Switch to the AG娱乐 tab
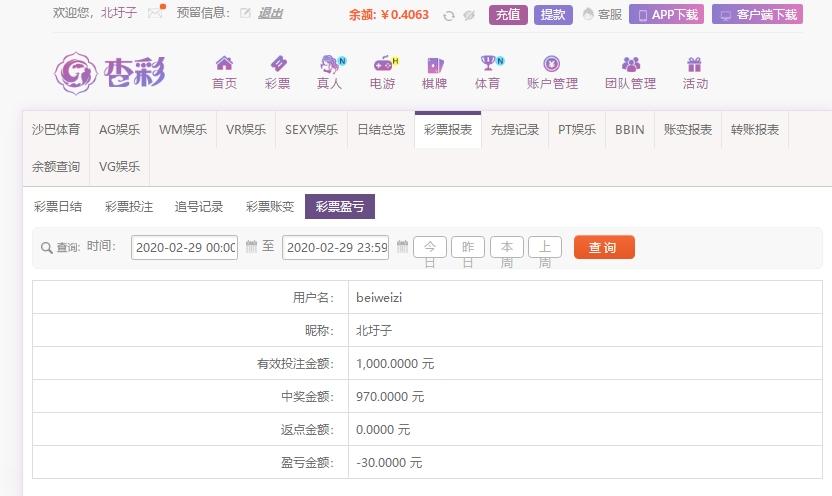This screenshot has height=496, width=832. 119,129
